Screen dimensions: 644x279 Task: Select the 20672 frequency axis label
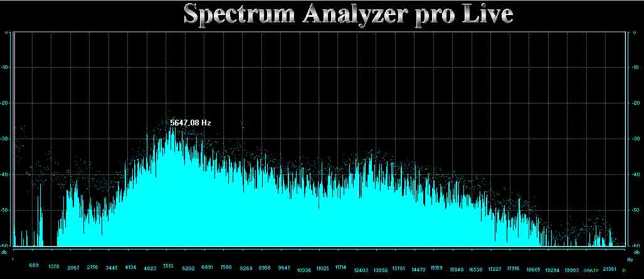591,270
